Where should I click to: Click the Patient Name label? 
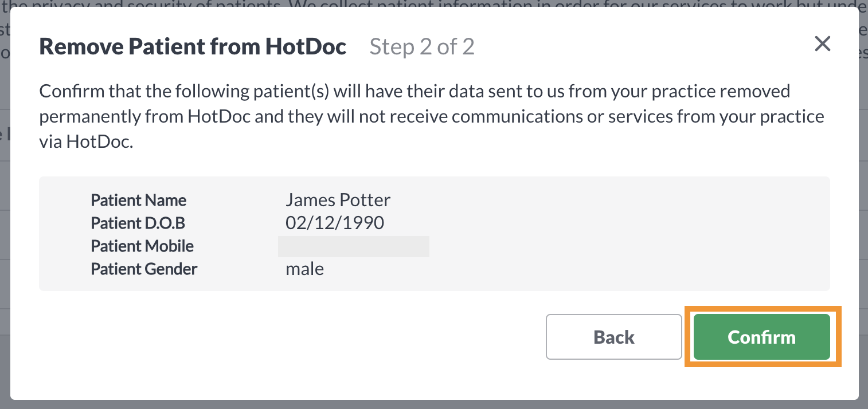click(x=138, y=200)
